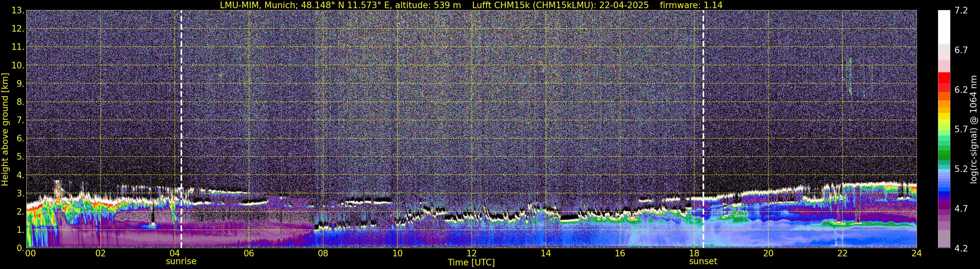Click the time axis tick '14'
The height and width of the screenshot is (269, 980).
click(545, 253)
